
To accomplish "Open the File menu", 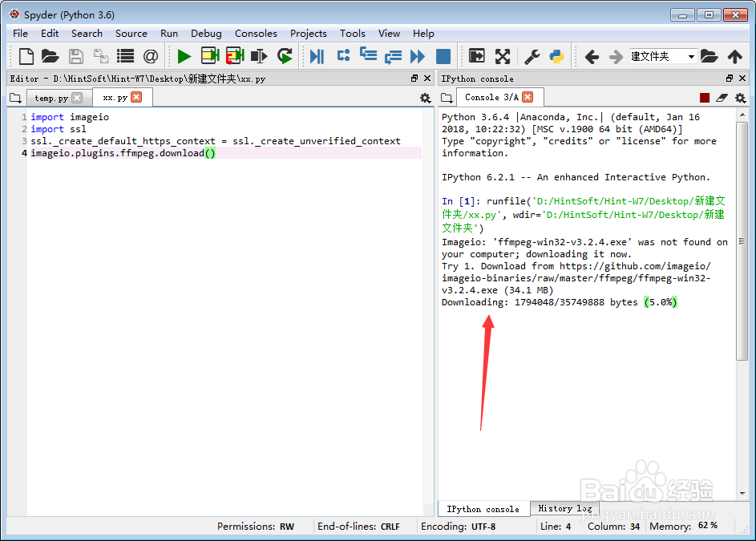I will tap(20, 34).
